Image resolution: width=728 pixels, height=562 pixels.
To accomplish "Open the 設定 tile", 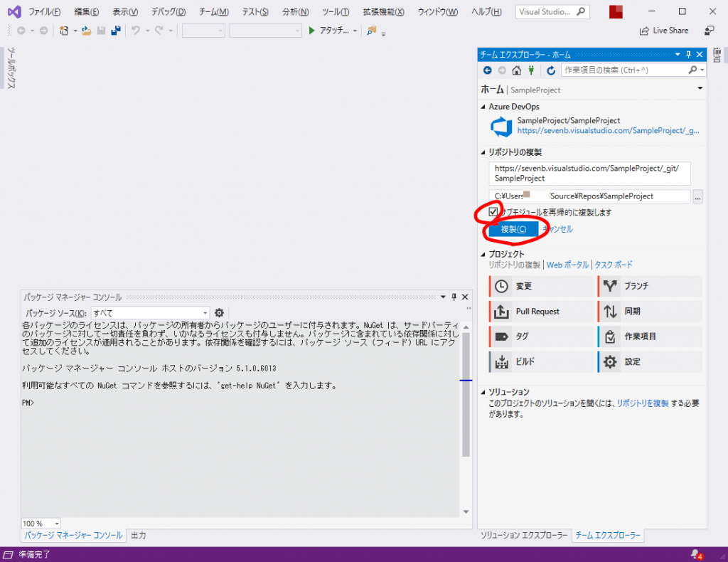I will (650, 361).
